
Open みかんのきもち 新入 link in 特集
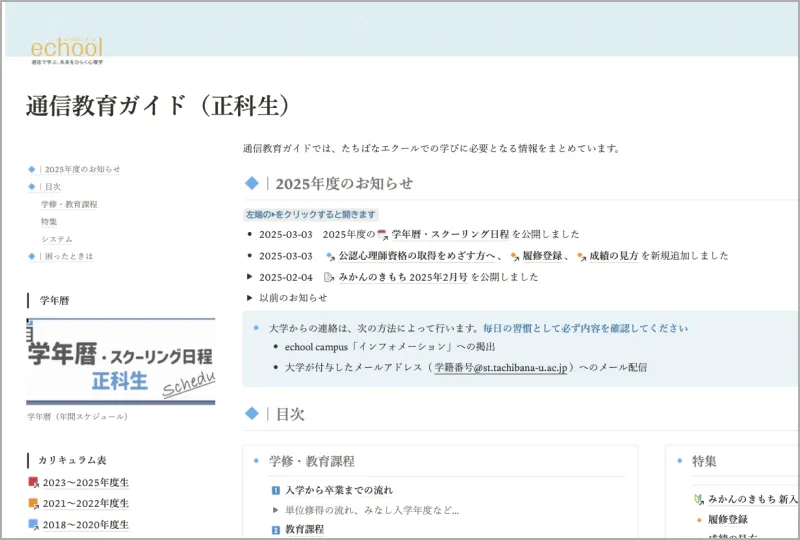753,499
